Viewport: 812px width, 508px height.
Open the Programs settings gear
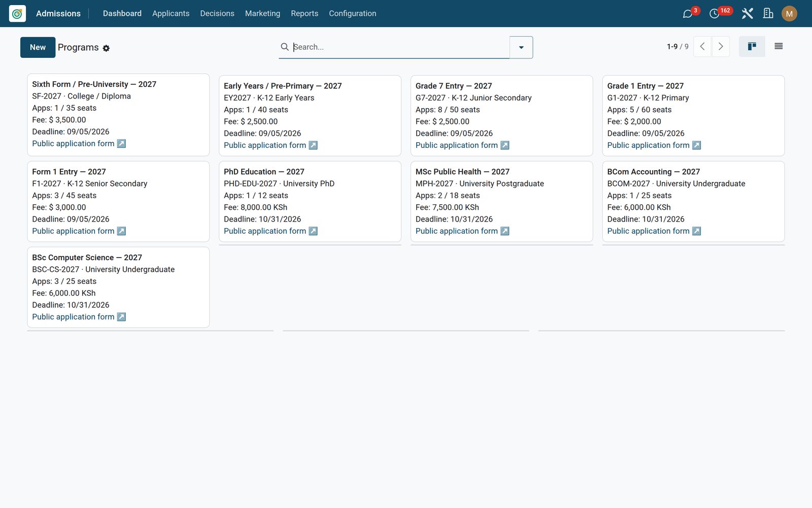pyautogui.click(x=106, y=48)
